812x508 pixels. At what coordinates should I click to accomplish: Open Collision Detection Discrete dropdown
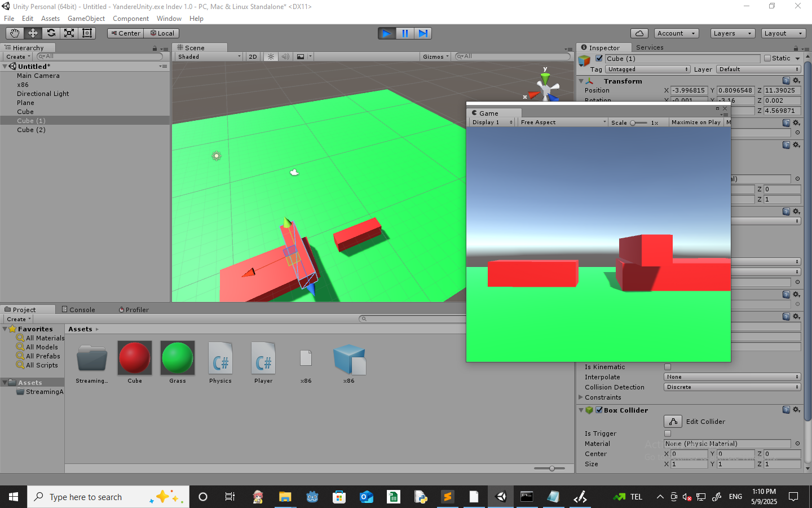(732, 387)
